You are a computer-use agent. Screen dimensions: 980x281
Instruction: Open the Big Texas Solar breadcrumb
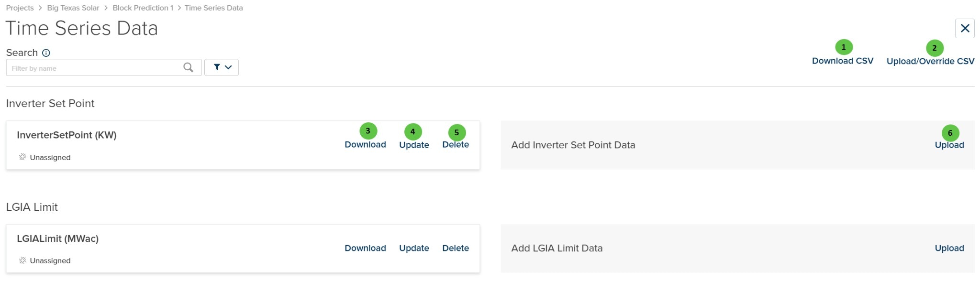pyautogui.click(x=72, y=8)
